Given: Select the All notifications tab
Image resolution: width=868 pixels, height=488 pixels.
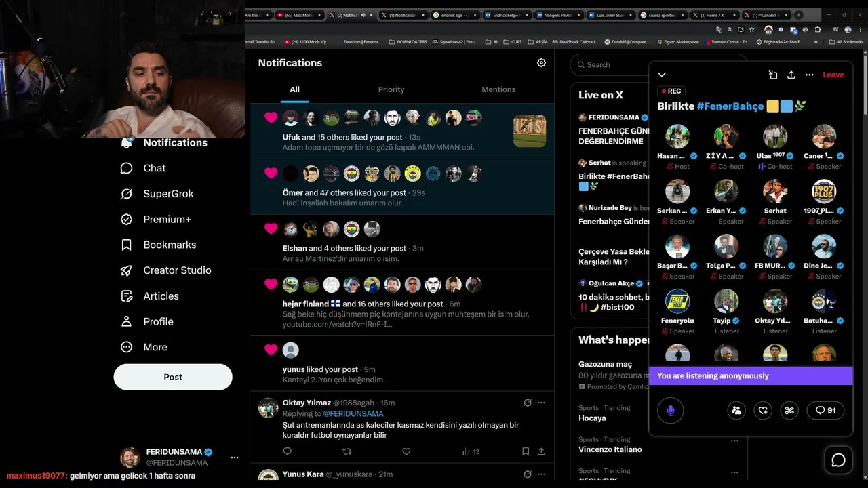Looking at the screenshot, I should coord(294,89).
